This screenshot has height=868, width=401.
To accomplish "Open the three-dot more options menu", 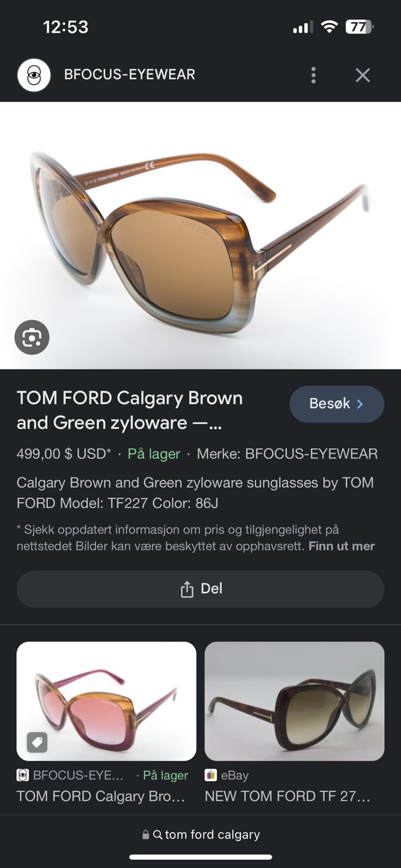I will coord(313,75).
